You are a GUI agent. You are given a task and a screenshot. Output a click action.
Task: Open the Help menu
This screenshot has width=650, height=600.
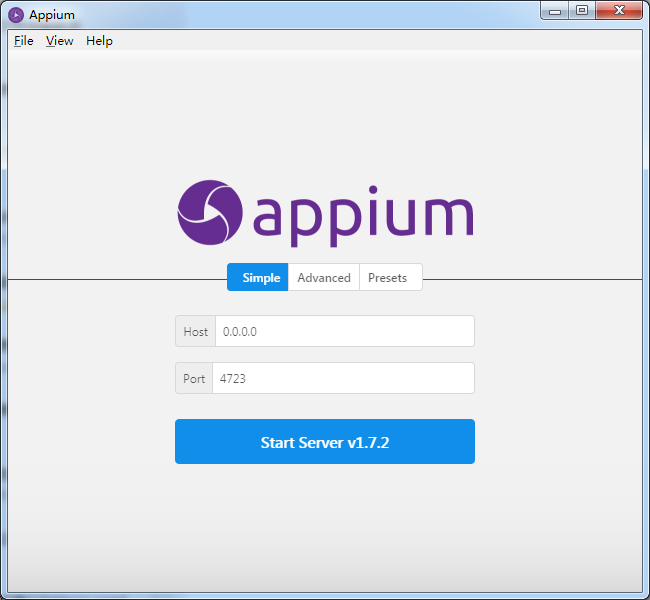(x=99, y=41)
